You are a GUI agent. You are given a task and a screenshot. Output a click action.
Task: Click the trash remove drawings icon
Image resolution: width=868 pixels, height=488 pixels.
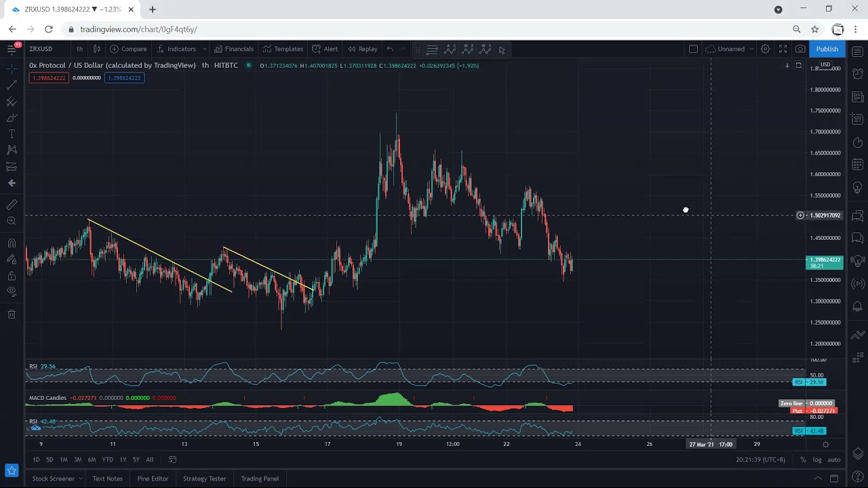12,314
